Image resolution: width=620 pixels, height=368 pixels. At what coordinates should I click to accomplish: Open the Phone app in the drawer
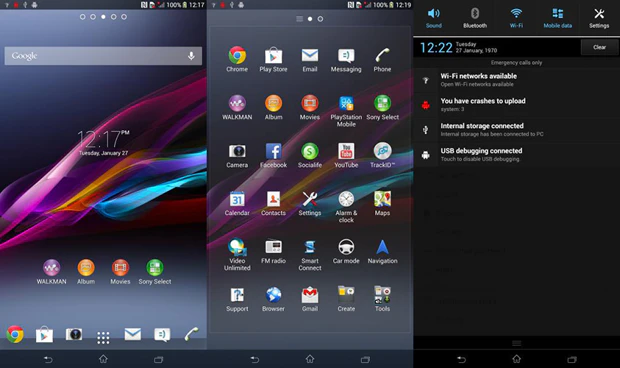coord(382,59)
